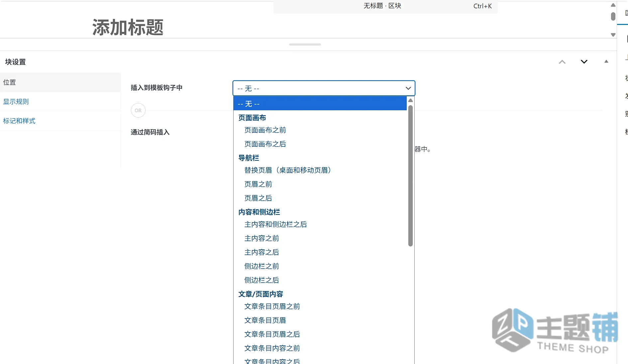Click the 添加标题 title field
Screen dimensions: 628x364
click(x=128, y=27)
